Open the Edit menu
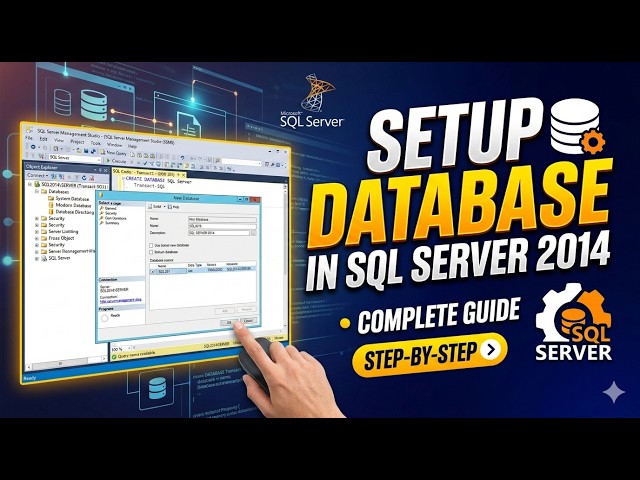 pos(43,139)
